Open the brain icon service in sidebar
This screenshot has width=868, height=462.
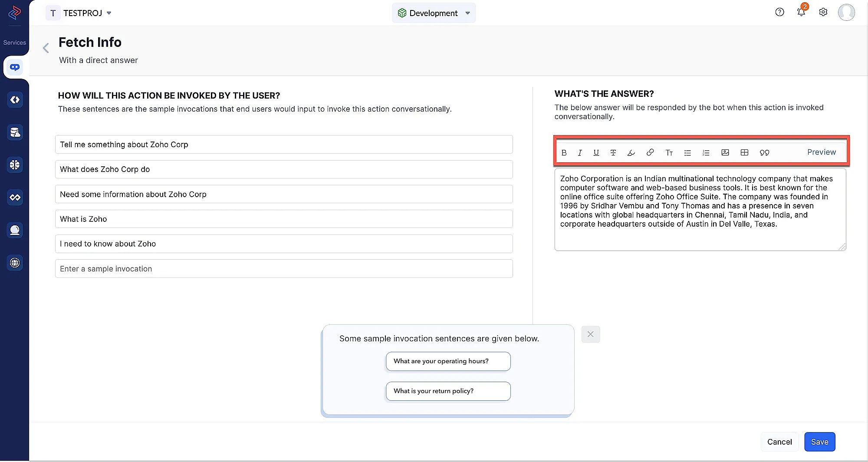[15, 165]
